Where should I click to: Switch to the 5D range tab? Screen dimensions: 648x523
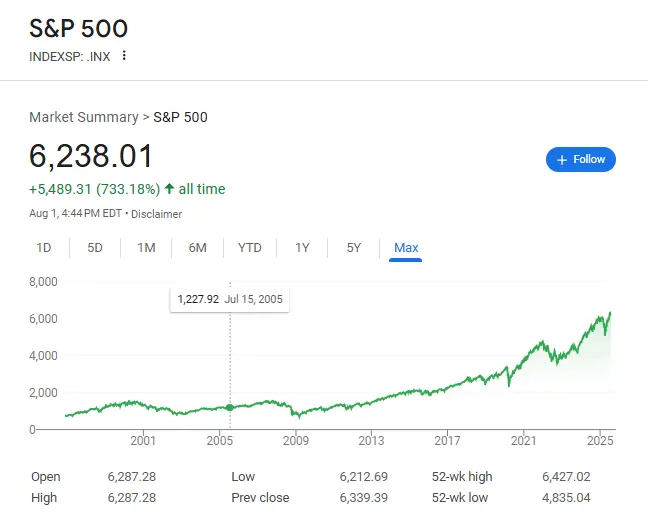(x=95, y=248)
